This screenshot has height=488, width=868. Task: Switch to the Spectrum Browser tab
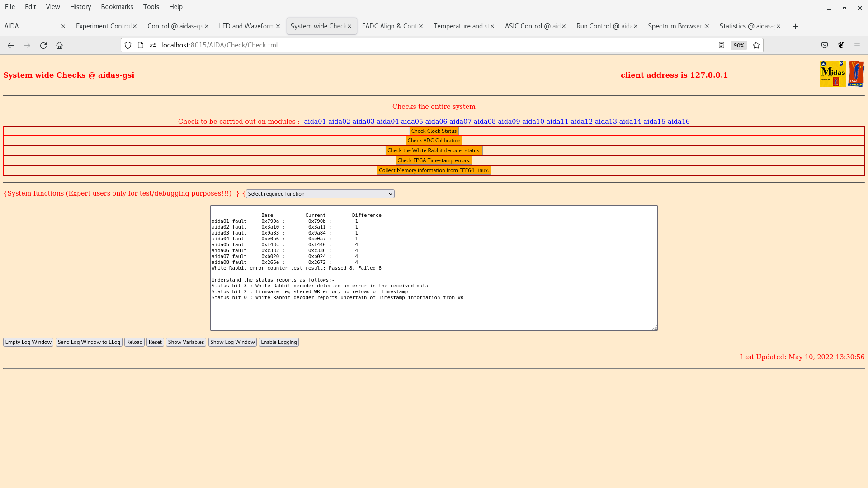675,26
